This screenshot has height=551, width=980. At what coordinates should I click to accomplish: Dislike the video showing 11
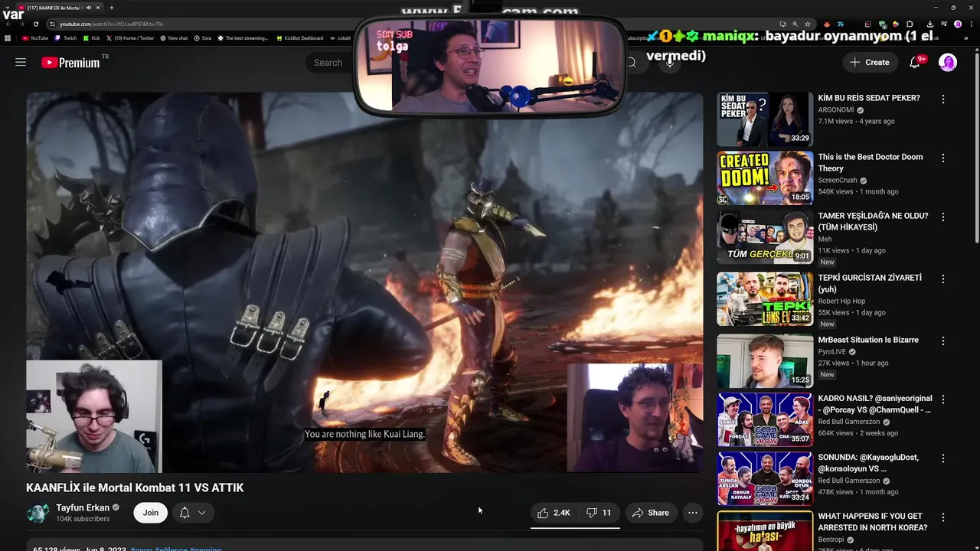pyautogui.click(x=599, y=513)
